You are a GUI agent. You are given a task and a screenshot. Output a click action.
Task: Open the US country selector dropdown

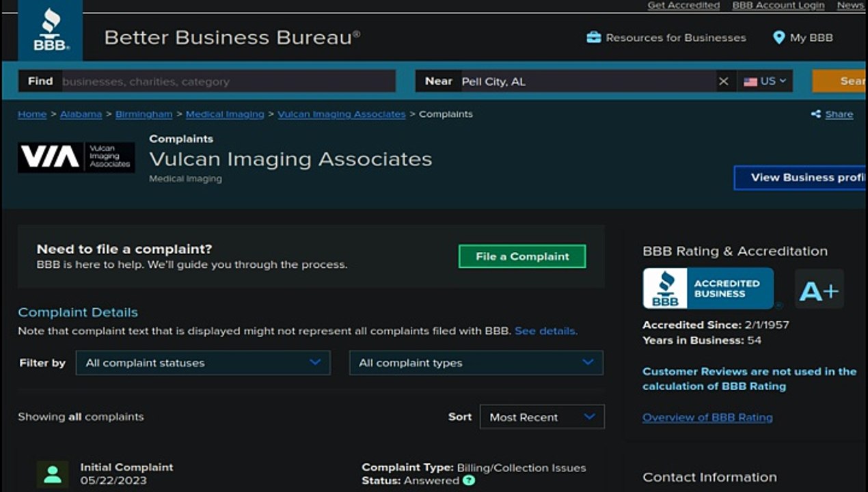click(x=765, y=81)
